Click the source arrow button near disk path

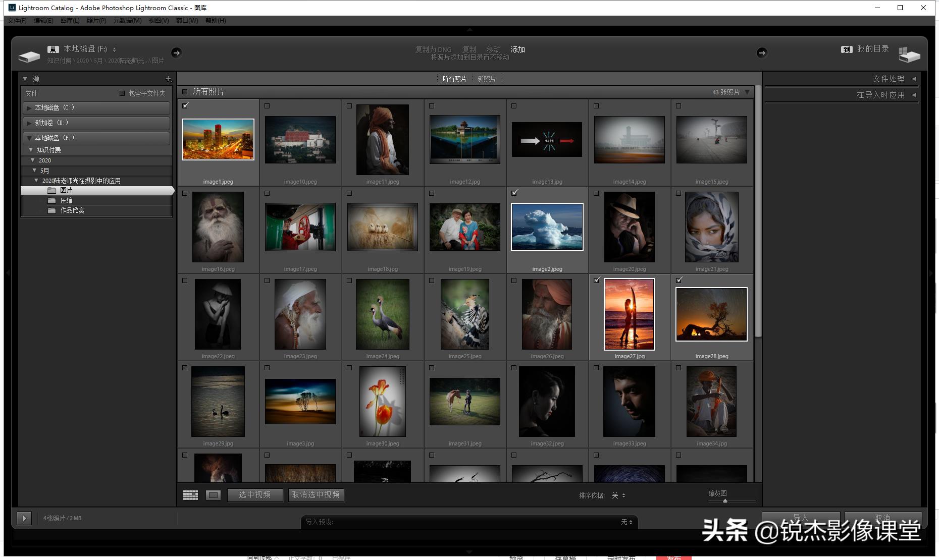tap(176, 52)
